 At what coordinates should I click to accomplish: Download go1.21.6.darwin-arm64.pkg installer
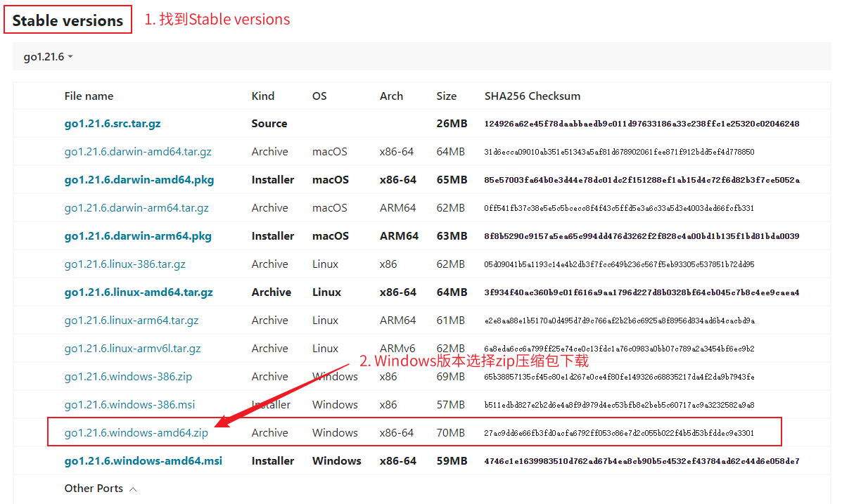click(x=138, y=236)
